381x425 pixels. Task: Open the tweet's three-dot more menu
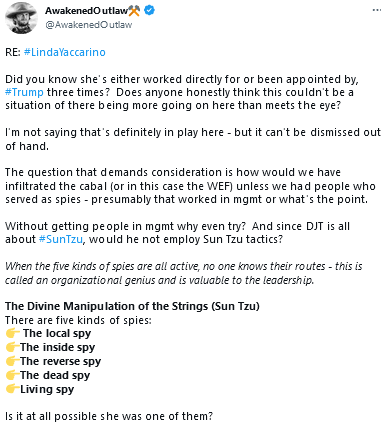(x=376, y=10)
